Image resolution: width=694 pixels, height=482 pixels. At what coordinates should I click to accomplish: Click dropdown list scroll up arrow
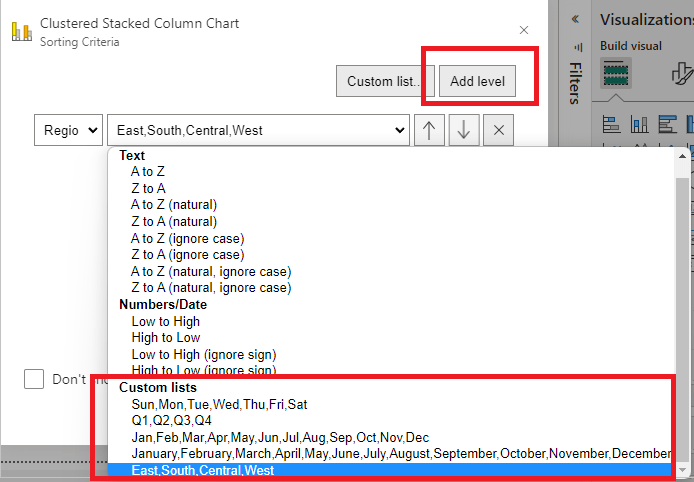[x=682, y=156]
